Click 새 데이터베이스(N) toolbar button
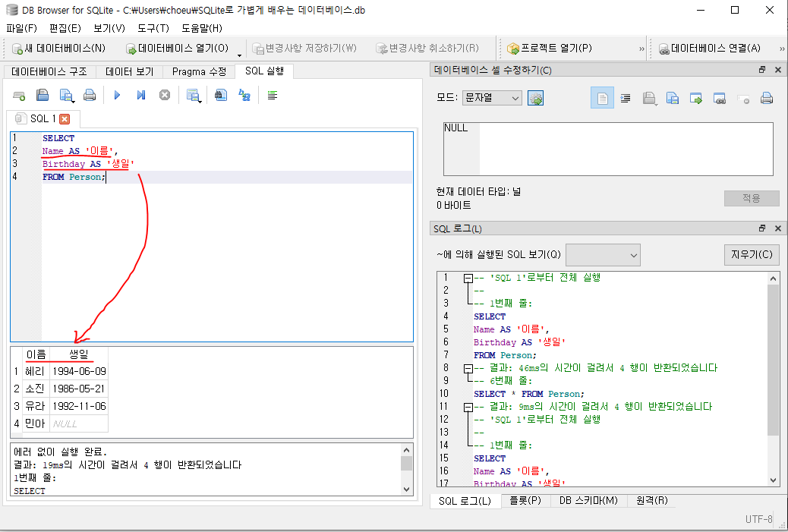The height and width of the screenshot is (532, 788). (x=58, y=49)
